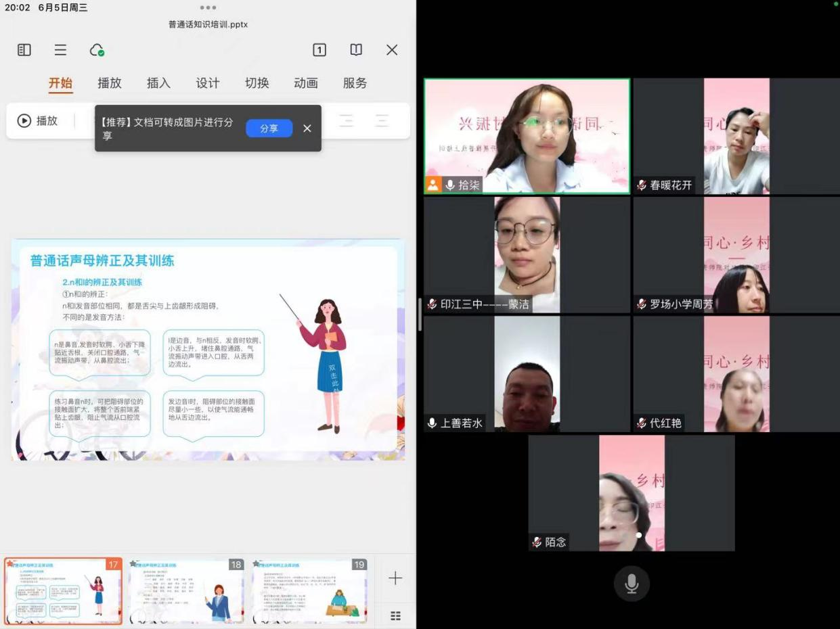The width and height of the screenshot is (840, 629).
Task: Open the 动画 tab
Action: pyautogui.click(x=306, y=83)
